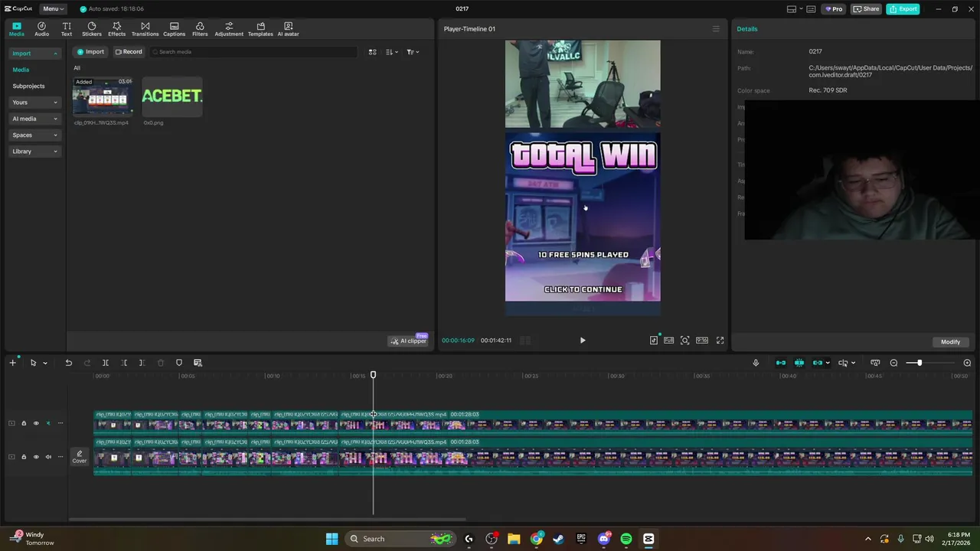This screenshot has width=980, height=551.
Task: Click the playhead marker on timeline ruler
Action: click(x=373, y=375)
